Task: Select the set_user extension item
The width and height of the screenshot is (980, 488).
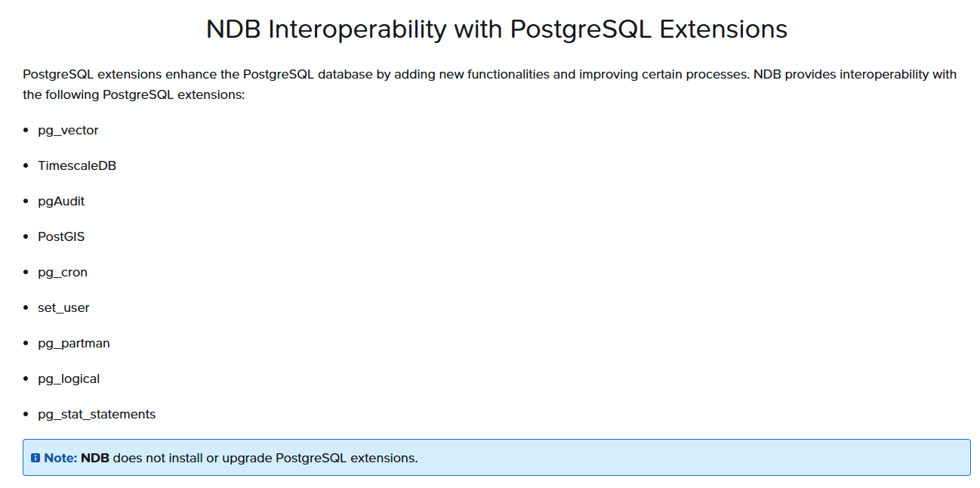Action: tap(63, 307)
